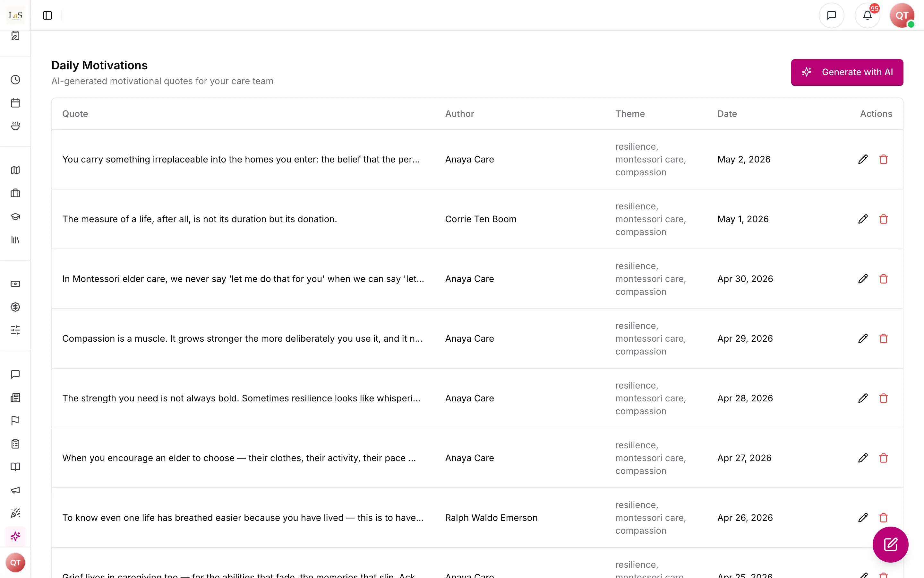Delete the Apr 27, 2026 quote
Screen dimensions: 924x578
pos(884,458)
